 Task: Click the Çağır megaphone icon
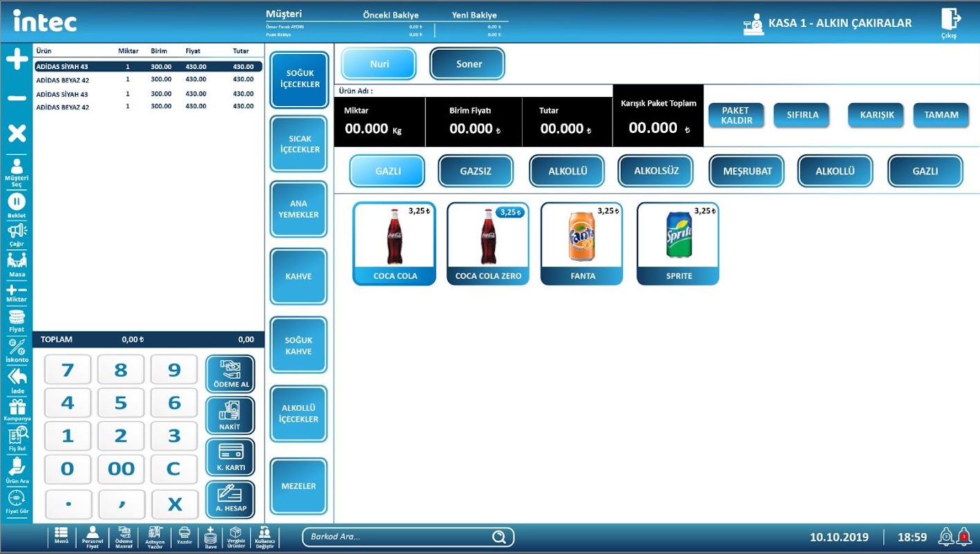[17, 234]
